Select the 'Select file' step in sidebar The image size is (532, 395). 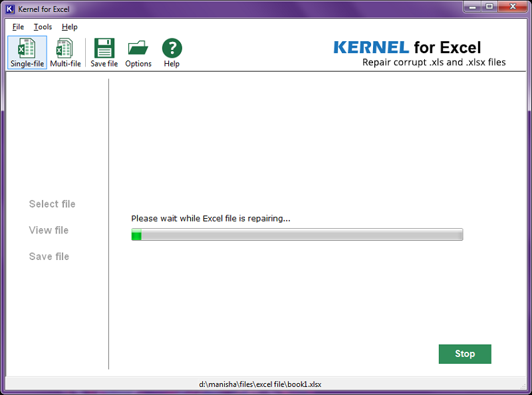pos(53,204)
